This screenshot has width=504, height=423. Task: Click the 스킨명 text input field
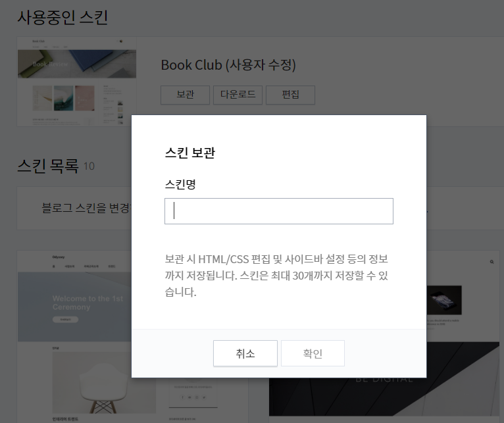click(x=279, y=211)
